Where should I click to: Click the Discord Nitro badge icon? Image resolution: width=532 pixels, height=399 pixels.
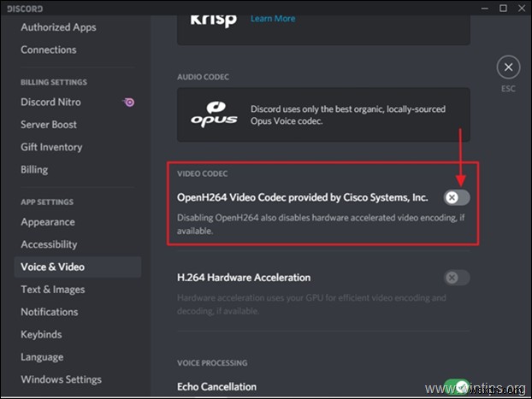[x=128, y=103]
